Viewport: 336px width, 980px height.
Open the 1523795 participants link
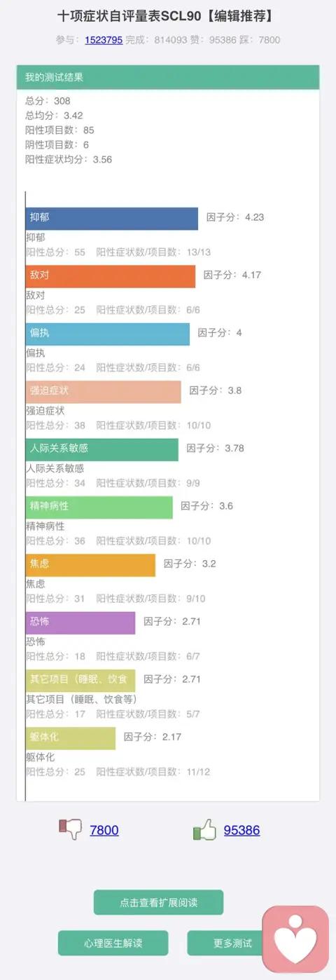(x=104, y=40)
